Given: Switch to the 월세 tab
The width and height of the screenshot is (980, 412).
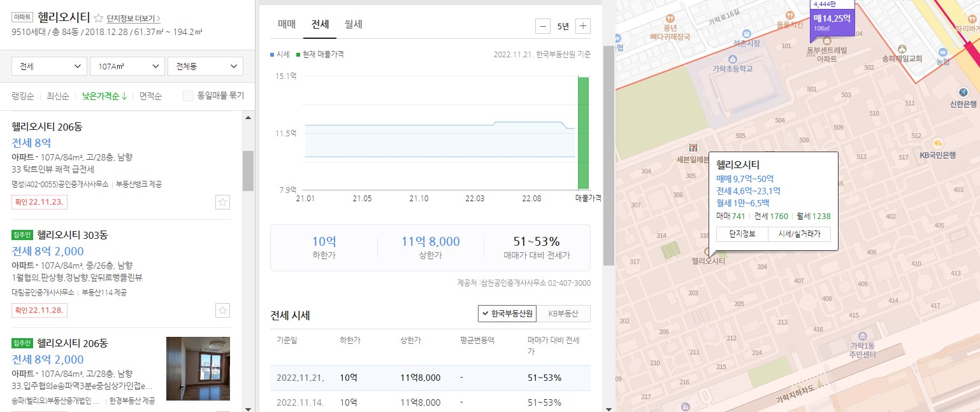Looking at the screenshot, I should 354,24.
